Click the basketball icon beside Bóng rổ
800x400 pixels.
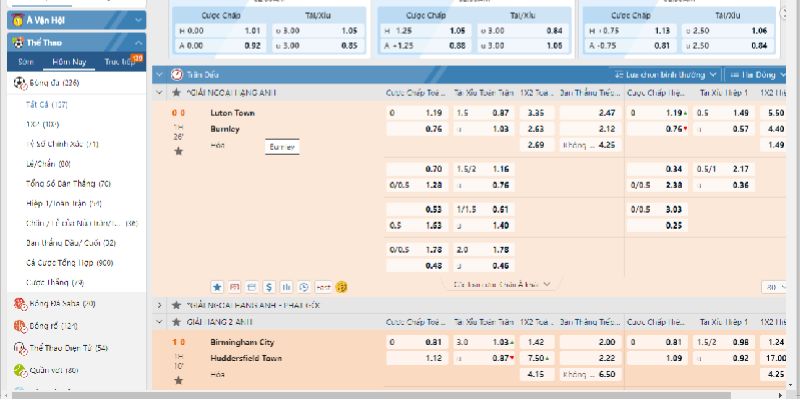point(19,326)
